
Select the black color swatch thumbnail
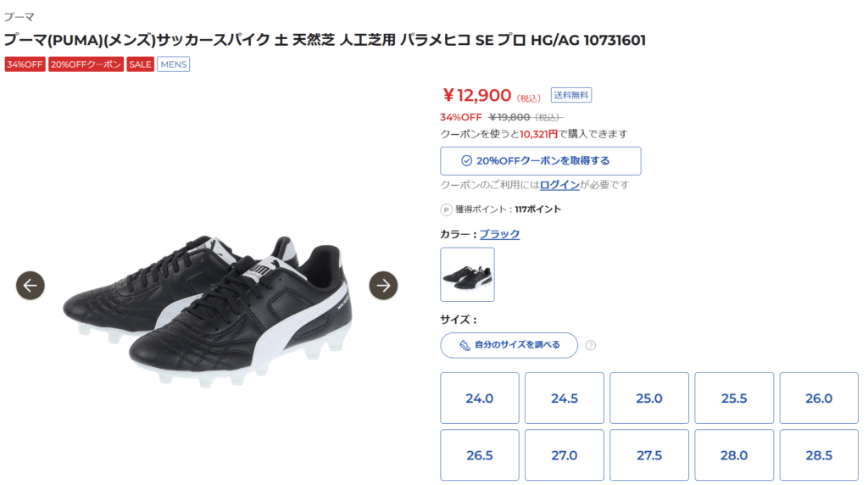pyautogui.click(x=467, y=275)
